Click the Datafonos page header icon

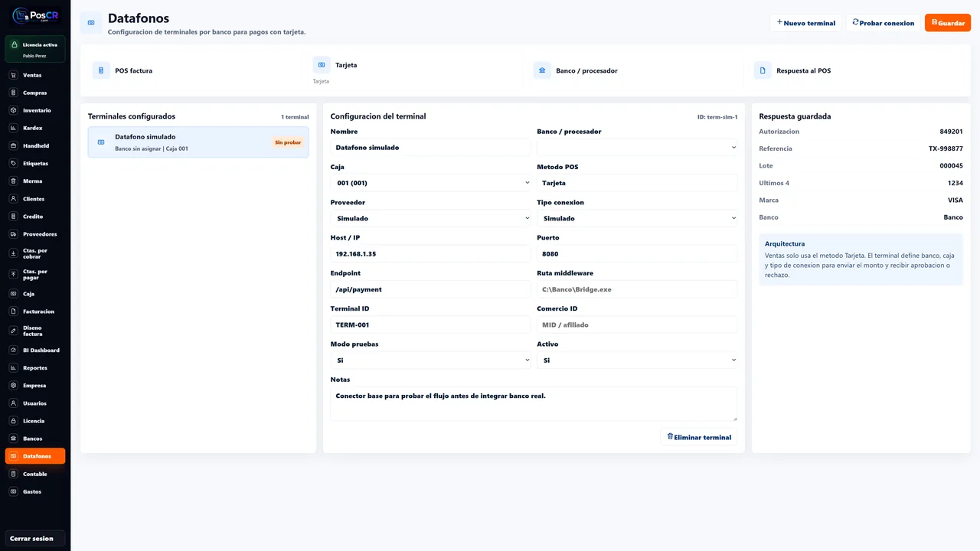(x=91, y=23)
